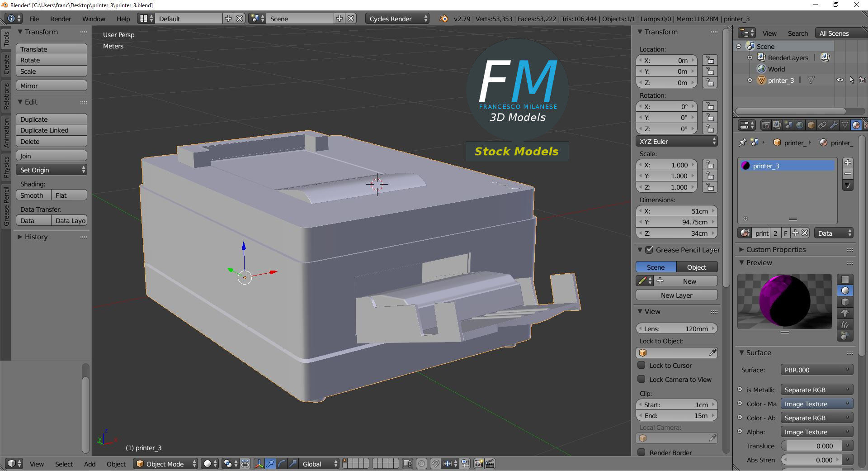This screenshot has height=471, width=868.
Task: Open the Material properties tab icon
Action: point(856,125)
